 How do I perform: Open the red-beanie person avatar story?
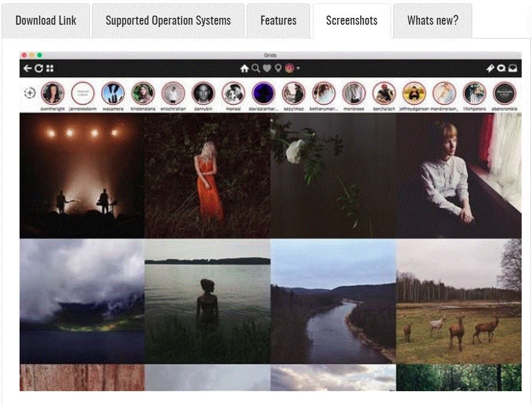(384, 93)
